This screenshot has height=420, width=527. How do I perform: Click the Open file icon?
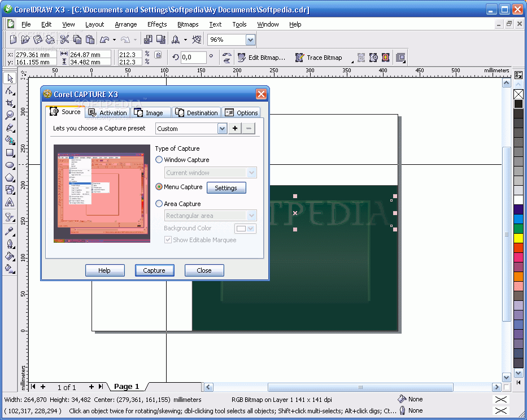coord(25,40)
